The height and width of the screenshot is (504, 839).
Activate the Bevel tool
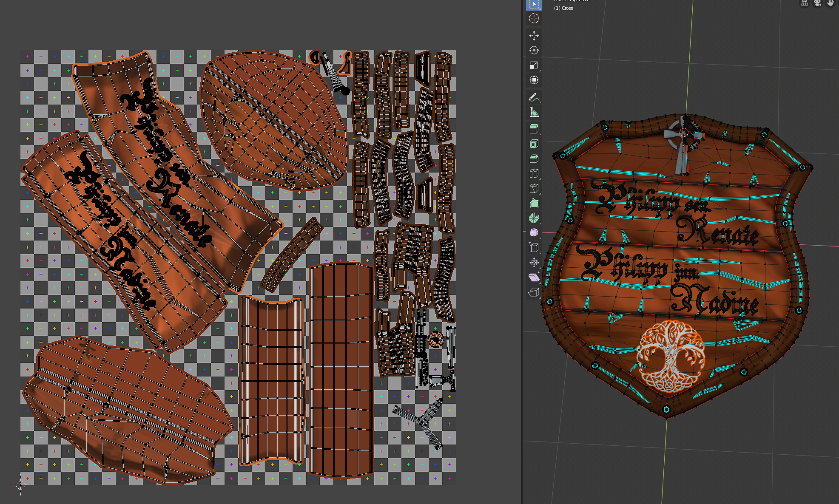pos(534,159)
